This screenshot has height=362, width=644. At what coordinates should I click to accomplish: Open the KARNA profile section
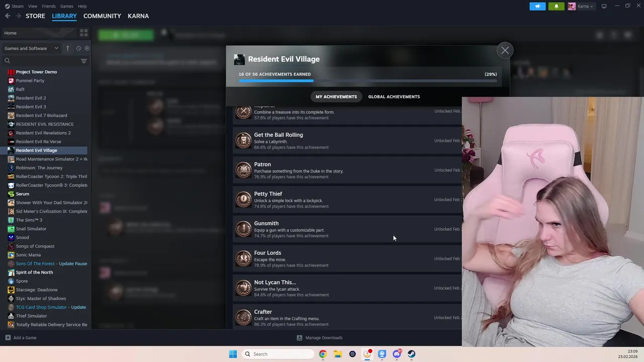(x=138, y=16)
